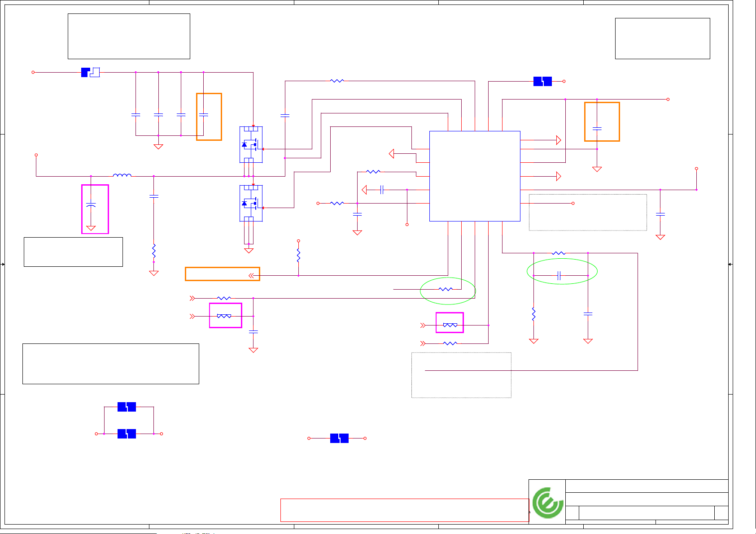Select the upper MOSFET transistor symbol
This screenshot has width=756, height=534.
tap(251, 144)
